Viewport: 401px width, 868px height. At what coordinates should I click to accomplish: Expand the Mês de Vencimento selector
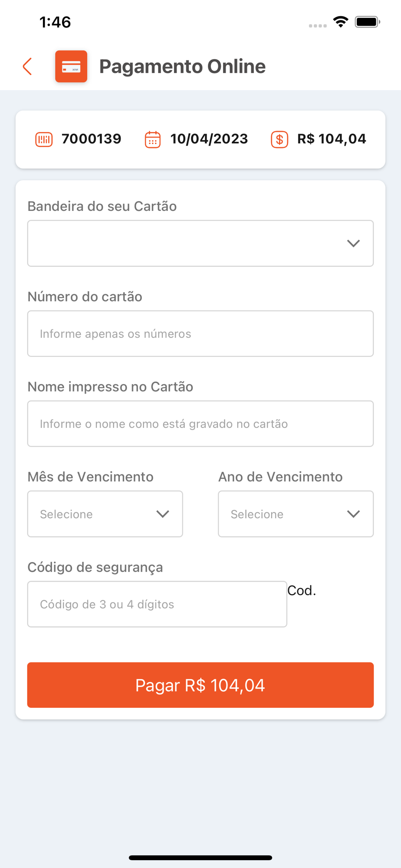(105, 514)
